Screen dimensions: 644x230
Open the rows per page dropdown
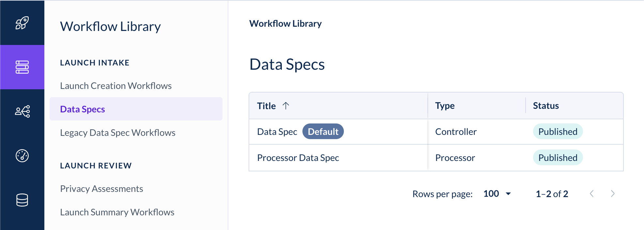point(497,194)
